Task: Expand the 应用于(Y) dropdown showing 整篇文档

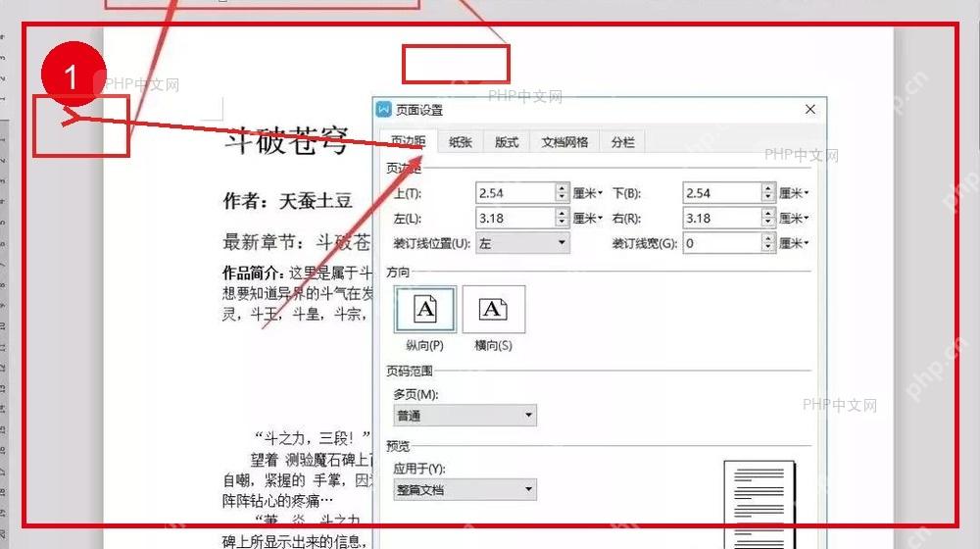Action: pos(465,489)
